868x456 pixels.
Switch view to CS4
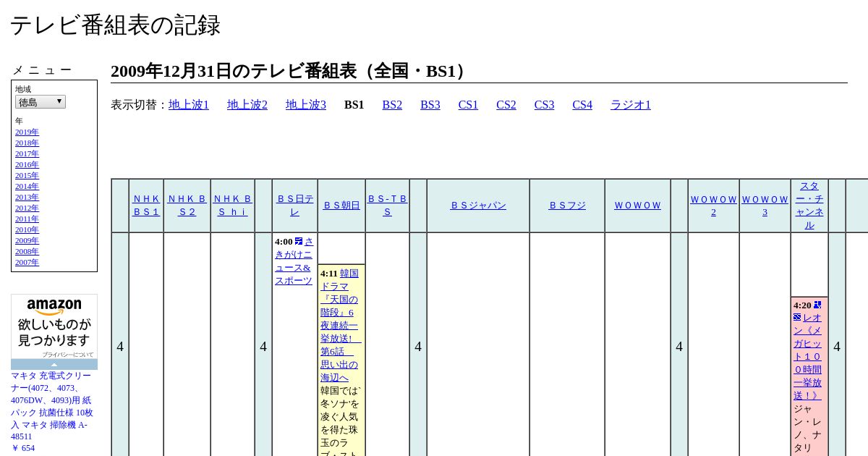tap(582, 105)
